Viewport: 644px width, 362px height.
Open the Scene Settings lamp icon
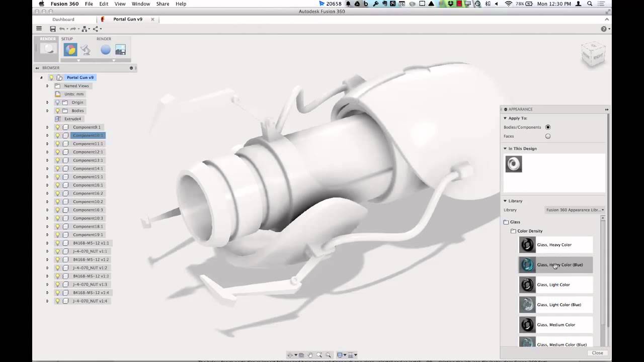tap(86, 50)
